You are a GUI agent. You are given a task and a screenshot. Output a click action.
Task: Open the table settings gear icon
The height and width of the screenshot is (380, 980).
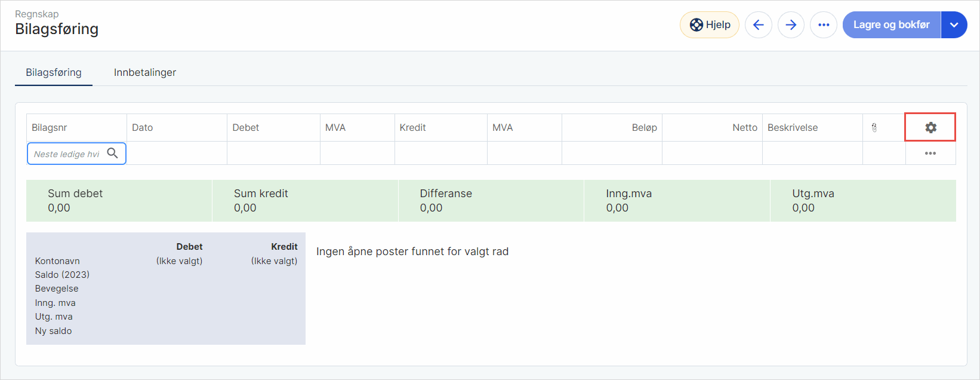930,127
